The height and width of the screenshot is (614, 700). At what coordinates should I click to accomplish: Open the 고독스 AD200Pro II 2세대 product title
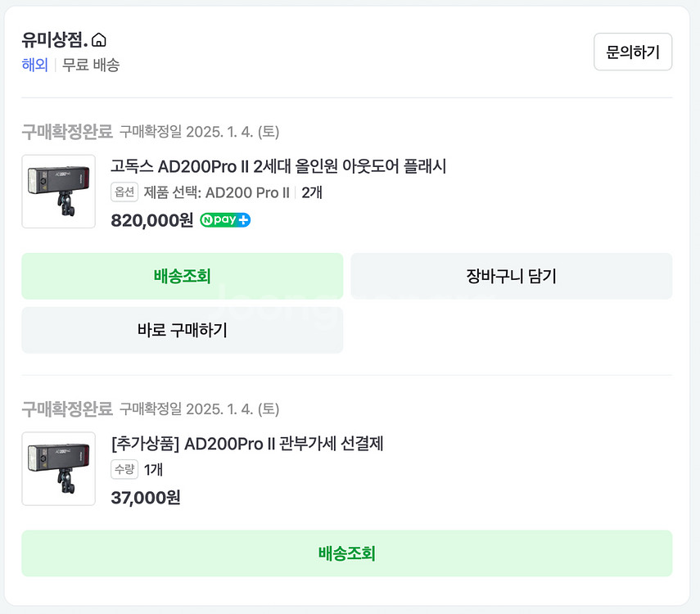(x=278, y=167)
